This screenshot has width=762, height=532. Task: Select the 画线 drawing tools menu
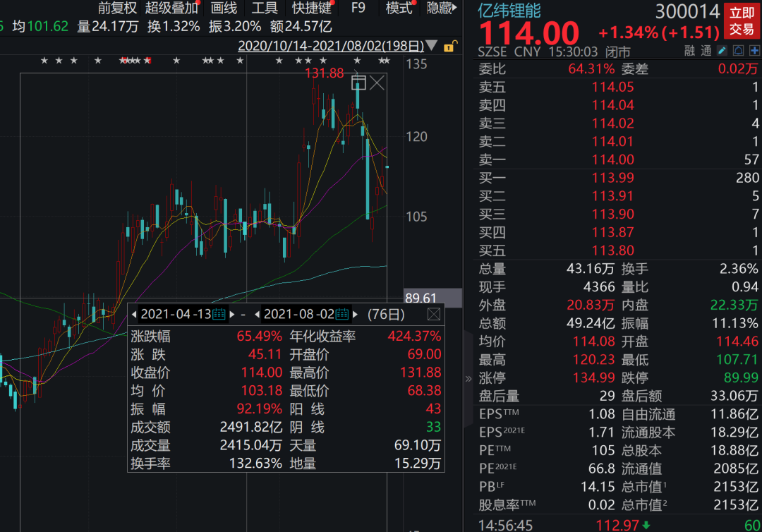[x=224, y=8]
